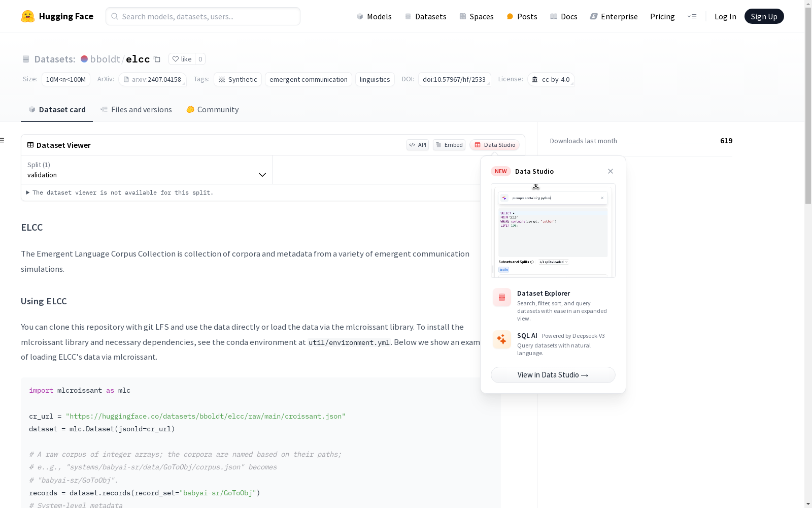Open the more options menu icon in navbar
Viewport: 812px width, 508px height.
pos(692,16)
